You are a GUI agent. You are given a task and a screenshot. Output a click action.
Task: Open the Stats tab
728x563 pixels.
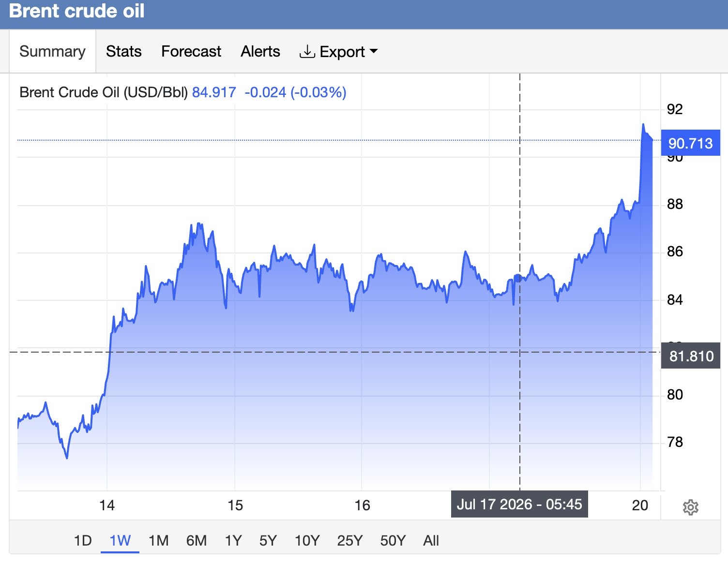pyautogui.click(x=124, y=51)
